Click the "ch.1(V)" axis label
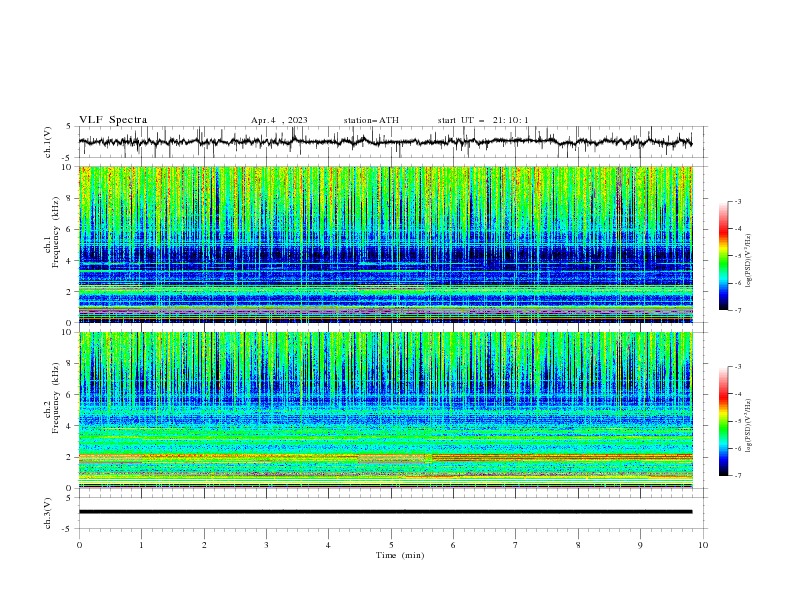Image resolution: width=792 pixels, height=612 pixels. click(x=48, y=142)
